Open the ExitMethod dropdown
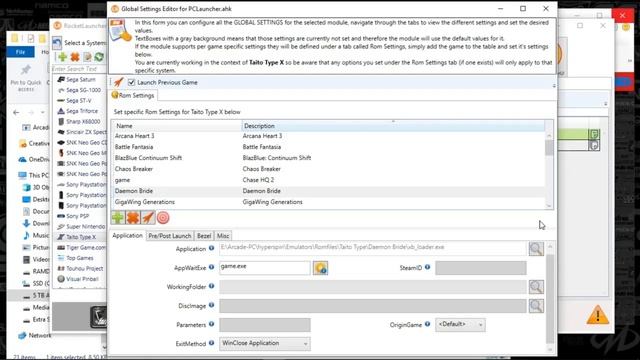Viewport: 640px width, 360px height. coord(265,343)
